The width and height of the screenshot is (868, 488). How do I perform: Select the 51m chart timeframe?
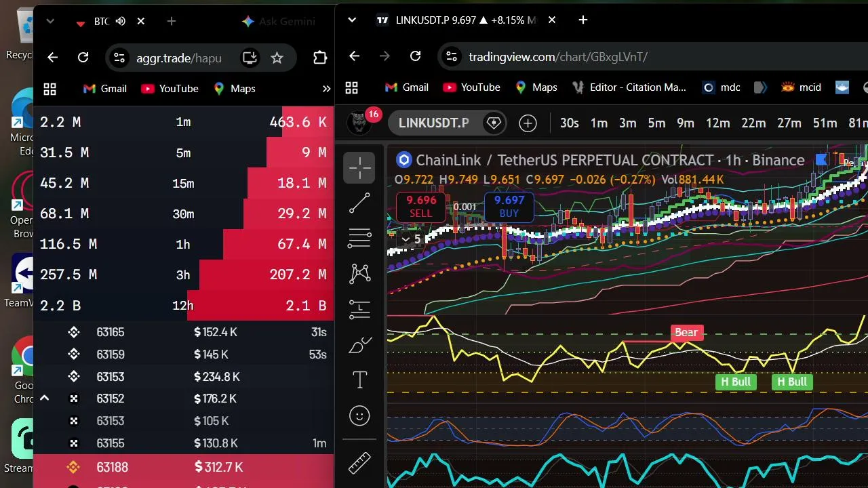click(825, 123)
